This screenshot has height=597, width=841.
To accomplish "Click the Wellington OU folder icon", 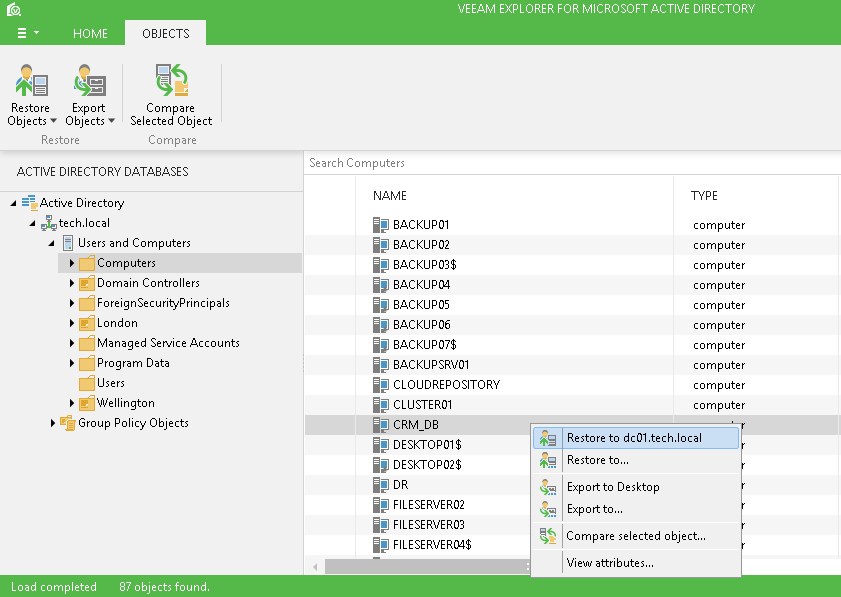I will pos(86,403).
